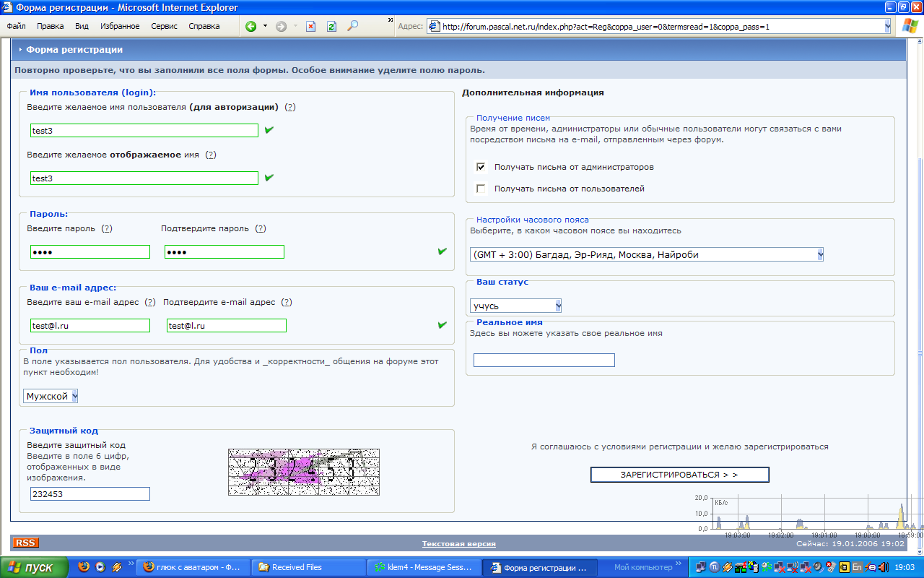The height and width of the screenshot is (578, 924).
Task: Enable receiving emails from users checkbox
Action: (481, 189)
